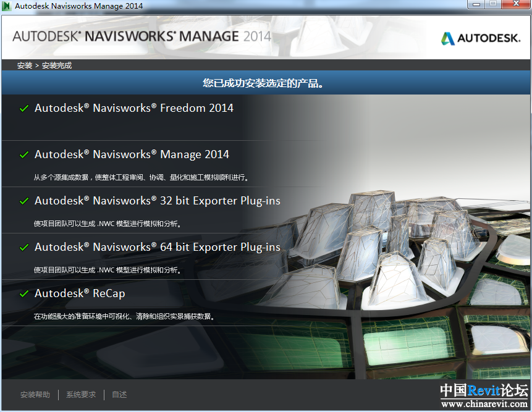Viewport: 532px width, 412px height.
Task: Click the 中国Revit论坛 watermark logo
Action: point(484,395)
